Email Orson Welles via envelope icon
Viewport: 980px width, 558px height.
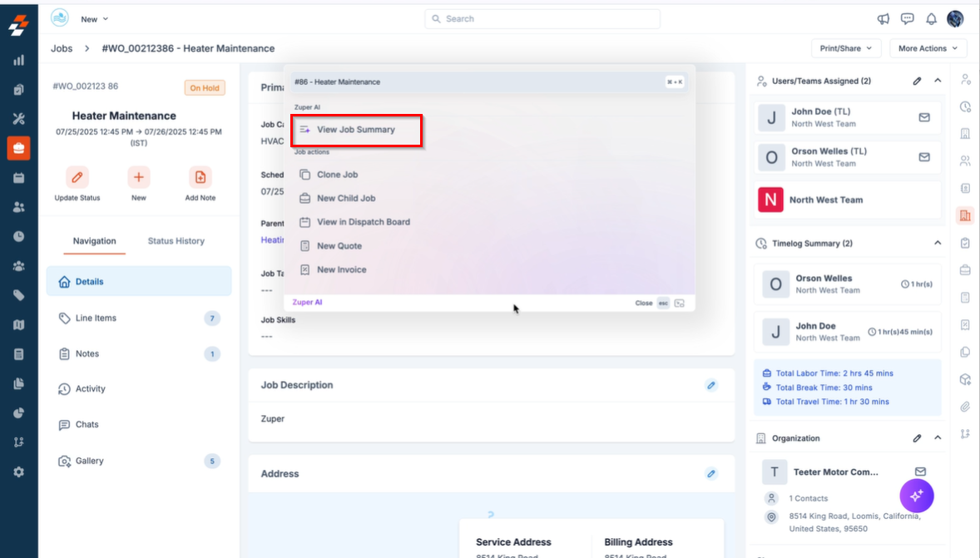[924, 157]
